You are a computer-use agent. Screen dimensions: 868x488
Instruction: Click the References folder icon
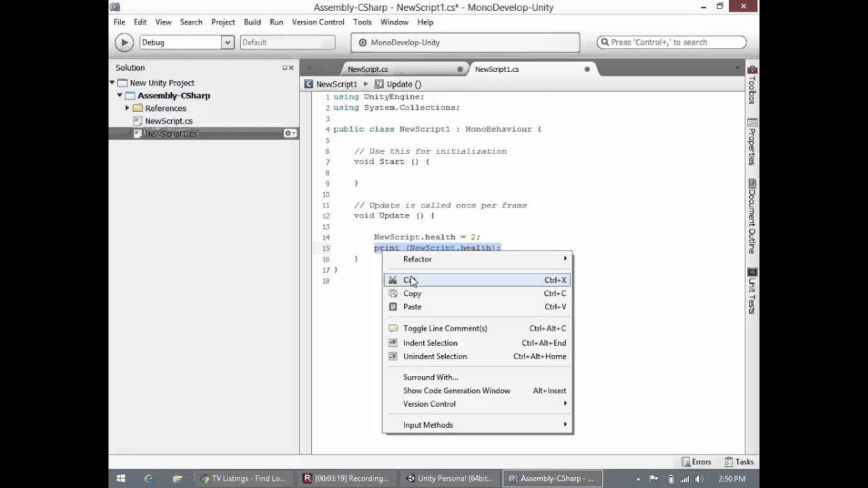[138, 108]
